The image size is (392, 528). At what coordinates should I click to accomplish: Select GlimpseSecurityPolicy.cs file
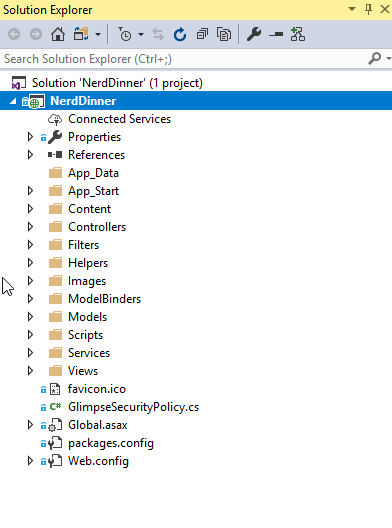pyautogui.click(x=133, y=407)
